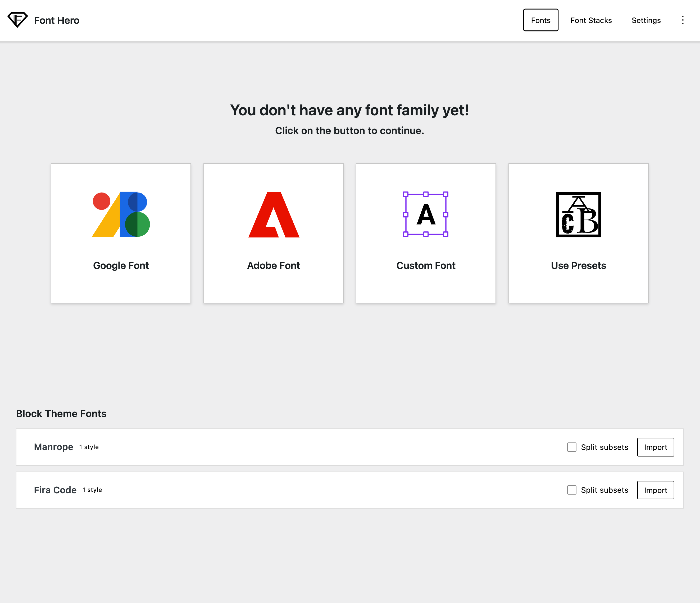Open the Font Stacks tab
Screen dimensions: 700x603
pyautogui.click(x=591, y=20)
